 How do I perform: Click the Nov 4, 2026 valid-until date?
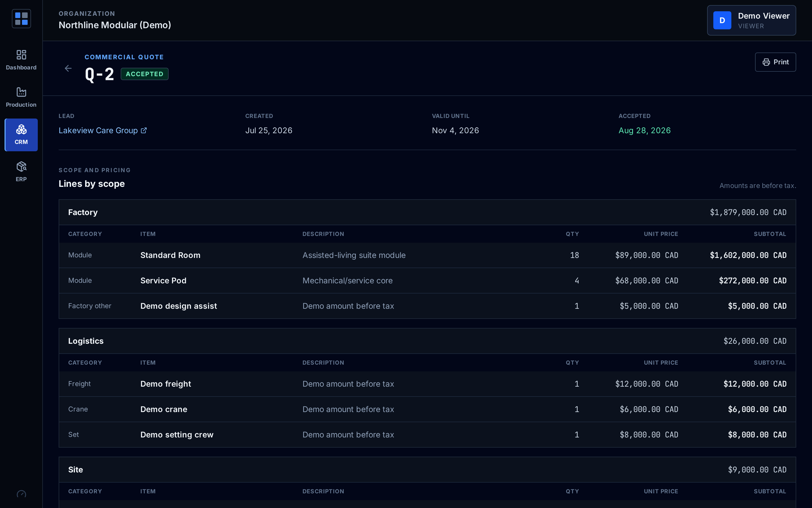pyautogui.click(x=455, y=130)
